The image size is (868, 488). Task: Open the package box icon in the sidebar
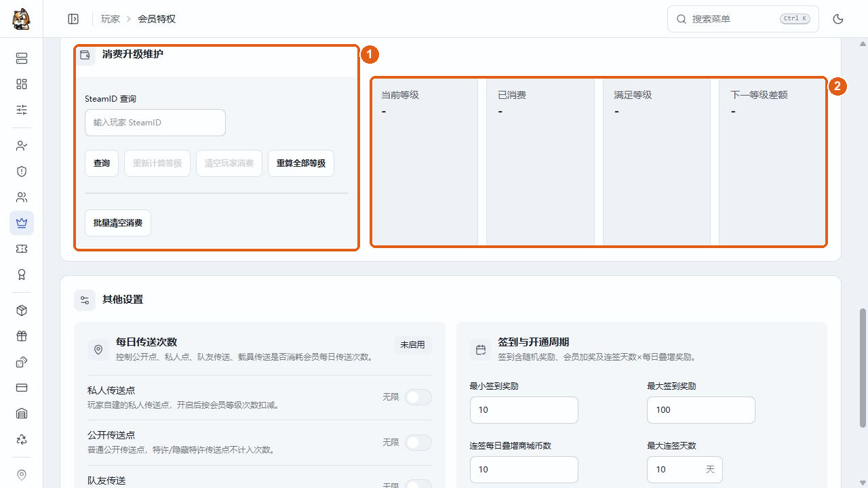coord(22,310)
